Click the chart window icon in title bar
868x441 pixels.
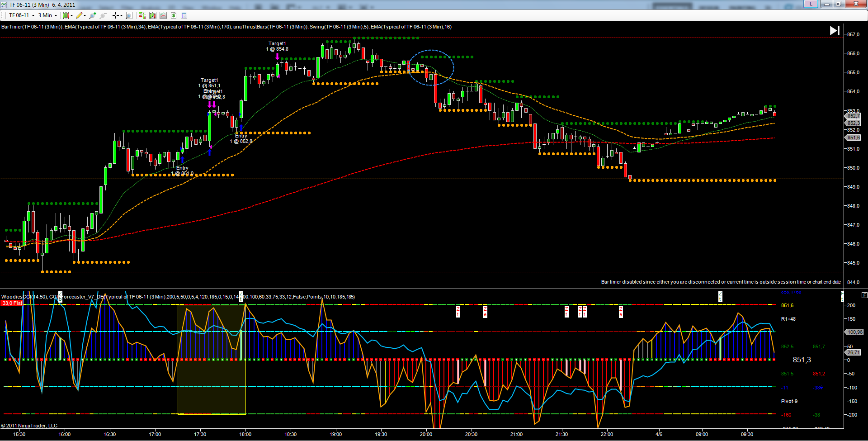(x=4, y=5)
